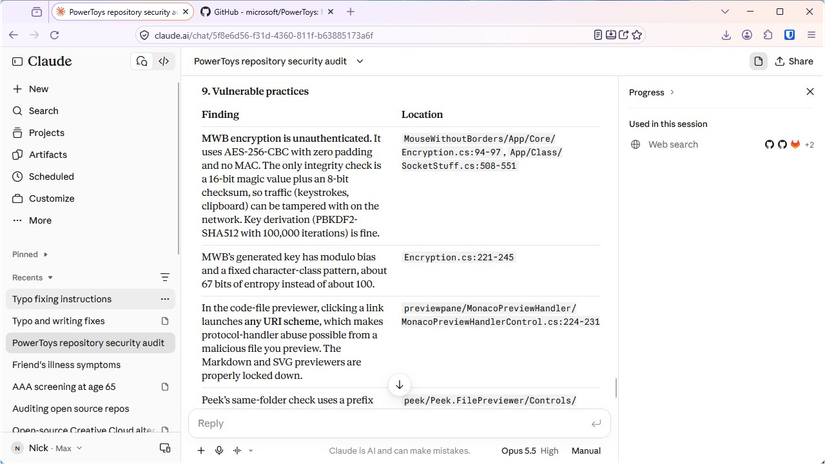The width and height of the screenshot is (825, 464).
Task: Click the share-page icon in address bar
Action: (x=623, y=35)
